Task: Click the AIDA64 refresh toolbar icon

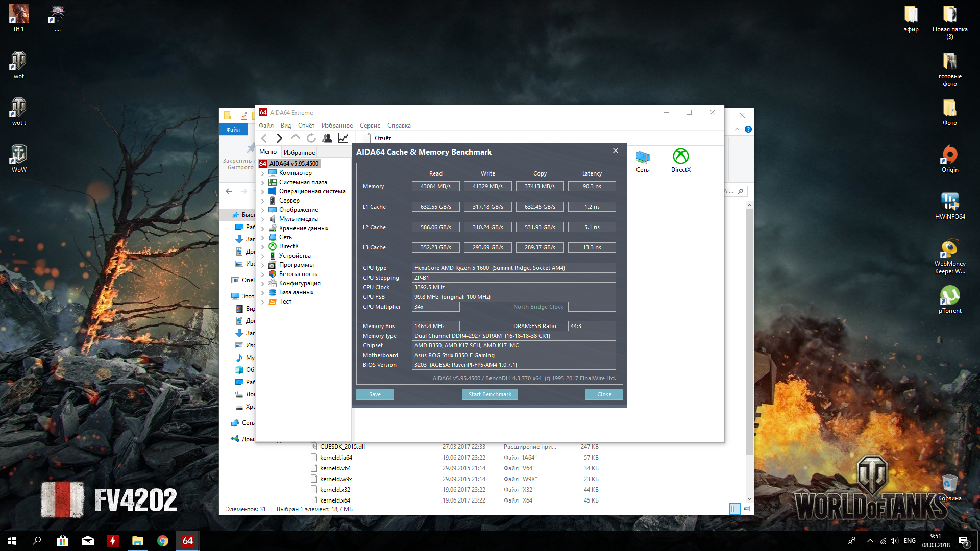Action: click(311, 138)
